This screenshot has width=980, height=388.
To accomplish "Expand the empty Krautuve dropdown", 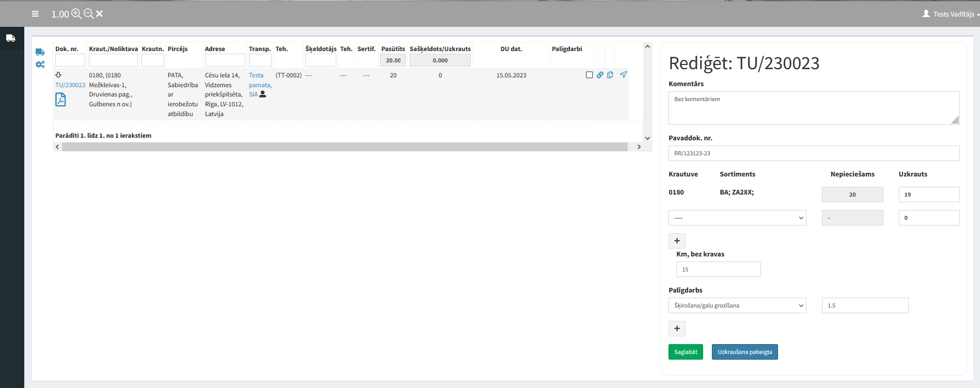I will coord(737,218).
